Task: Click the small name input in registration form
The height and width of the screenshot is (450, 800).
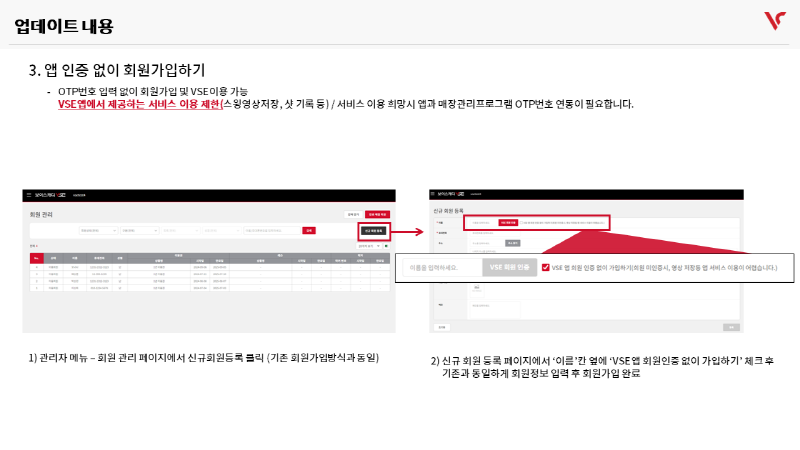Action: (484, 222)
